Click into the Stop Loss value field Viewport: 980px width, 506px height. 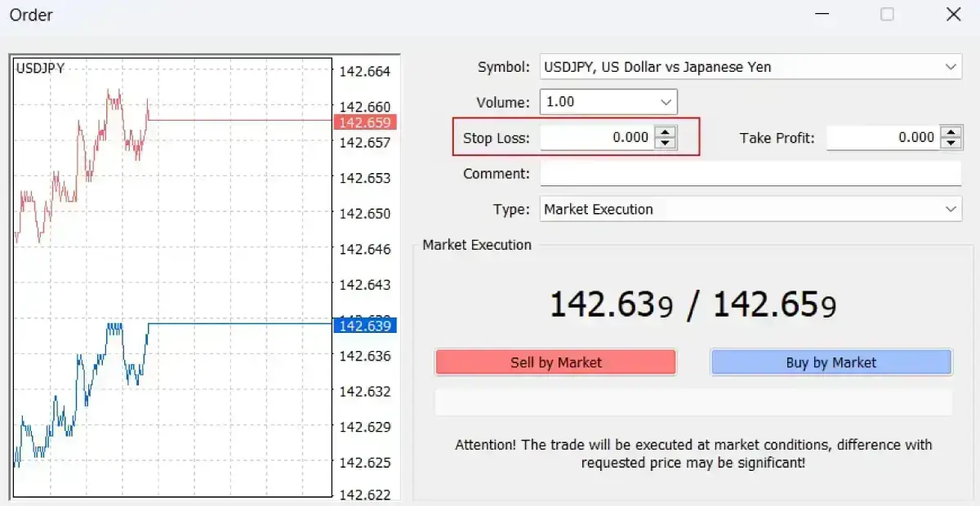597,138
